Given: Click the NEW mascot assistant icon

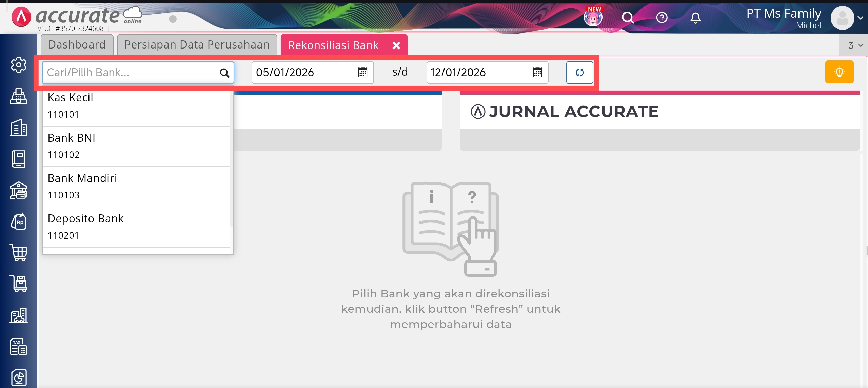Looking at the screenshot, I should coord(593,17).
